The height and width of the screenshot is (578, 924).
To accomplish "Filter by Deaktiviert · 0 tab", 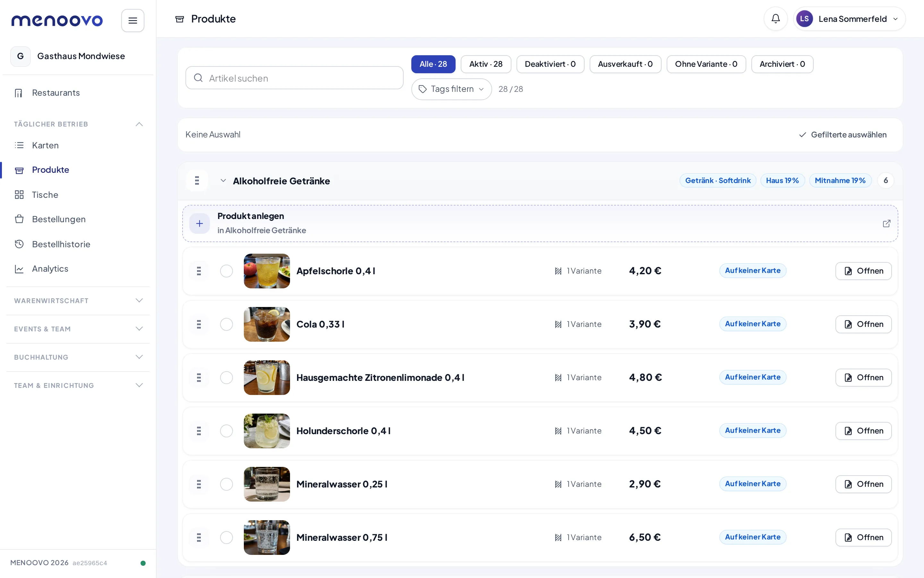I will [x=550, y=64].
